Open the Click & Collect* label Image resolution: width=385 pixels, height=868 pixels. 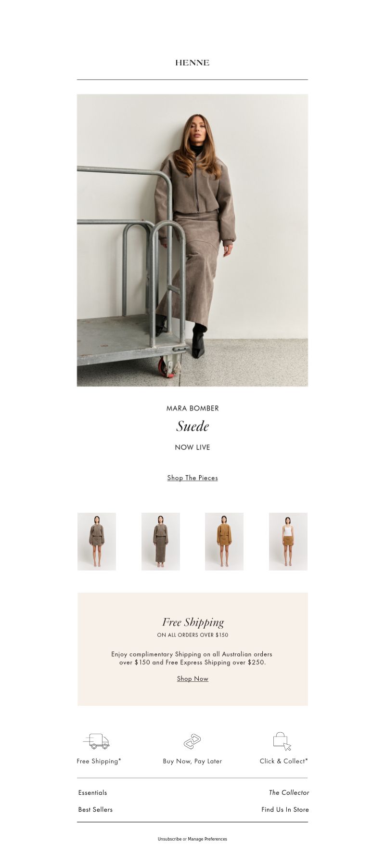(x=284, y=761)
